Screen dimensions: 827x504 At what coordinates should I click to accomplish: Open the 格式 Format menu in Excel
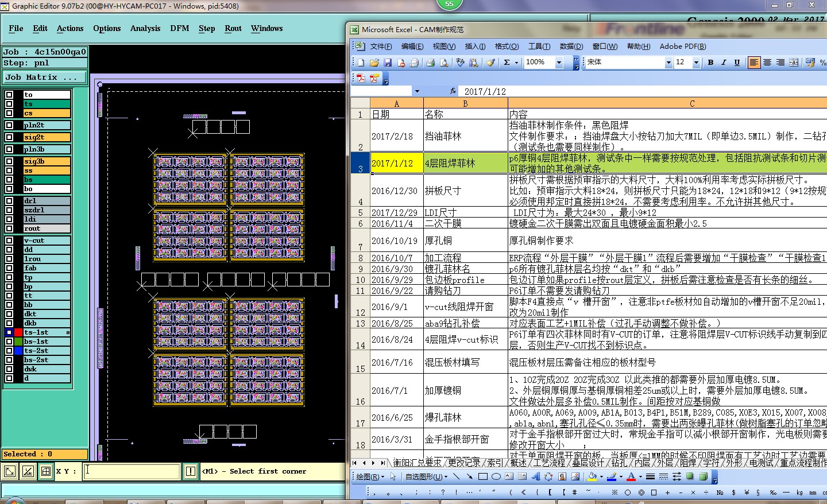[x=507, y=46]
